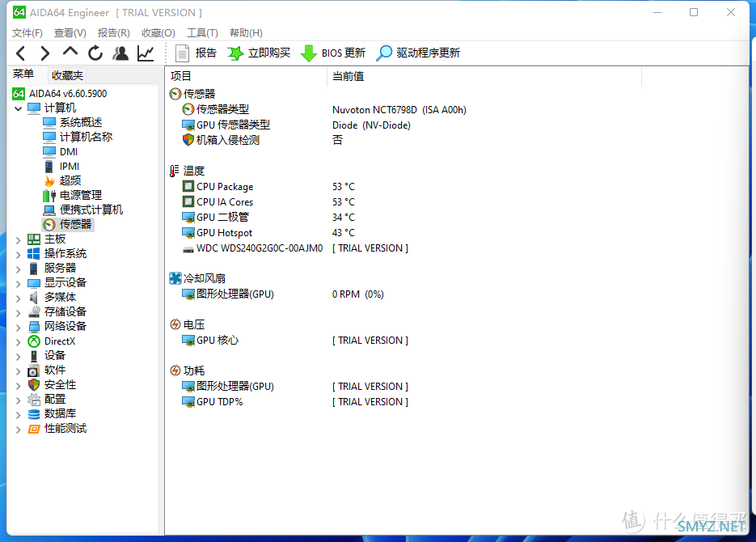Select the 超频 flame icon
Screen dimensions: 756x542
coord(49,181)
